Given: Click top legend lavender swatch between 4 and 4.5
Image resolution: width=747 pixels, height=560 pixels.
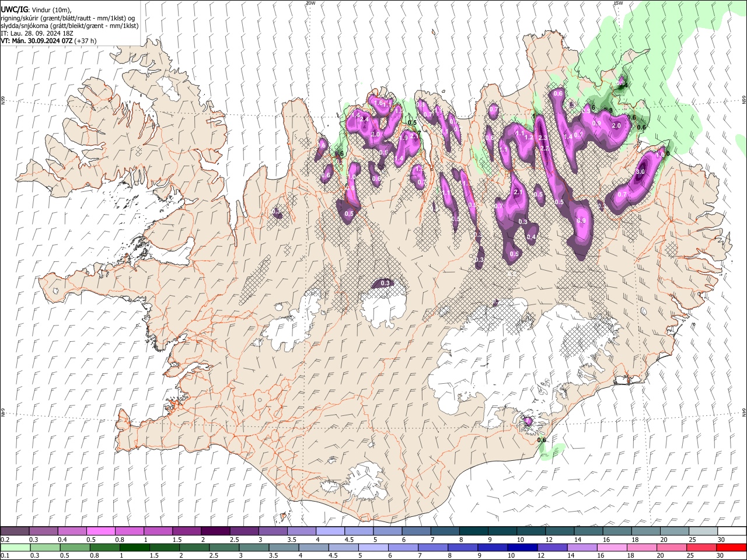Looking at the screenshot, I should pos(329,531).
